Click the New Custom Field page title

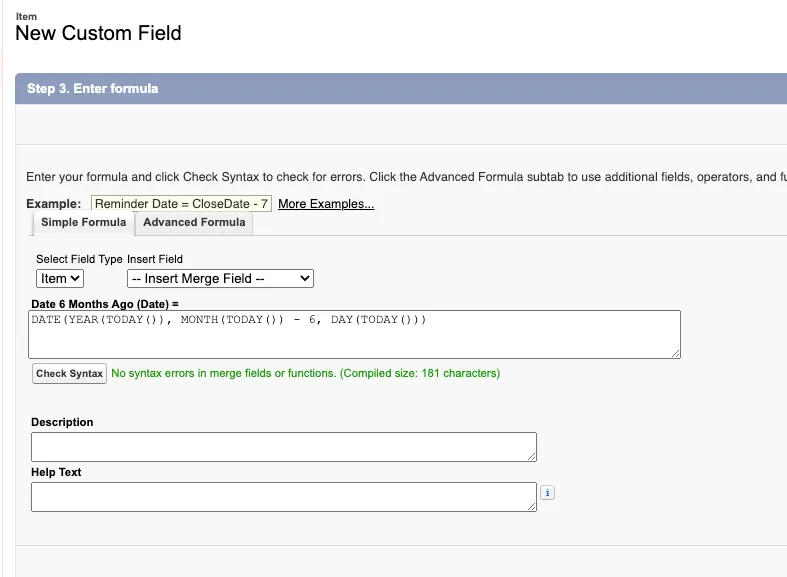(x=98, y=33)
